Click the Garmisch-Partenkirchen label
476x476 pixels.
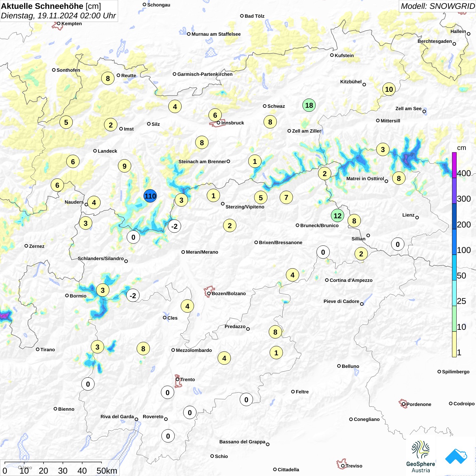205,74
